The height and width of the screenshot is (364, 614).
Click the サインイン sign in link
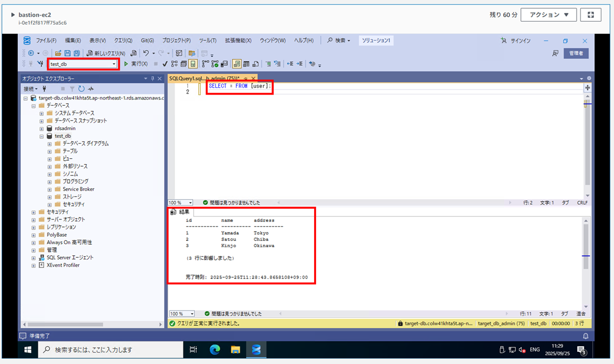click(515, 40)
